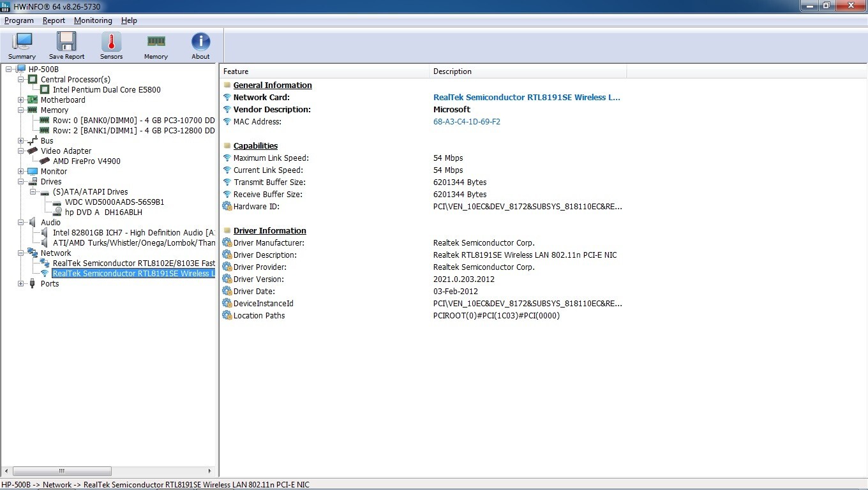This screenshot has height=490, width=868.
Task: Expand the Ports tree node
Action: [x=20, y=283]
